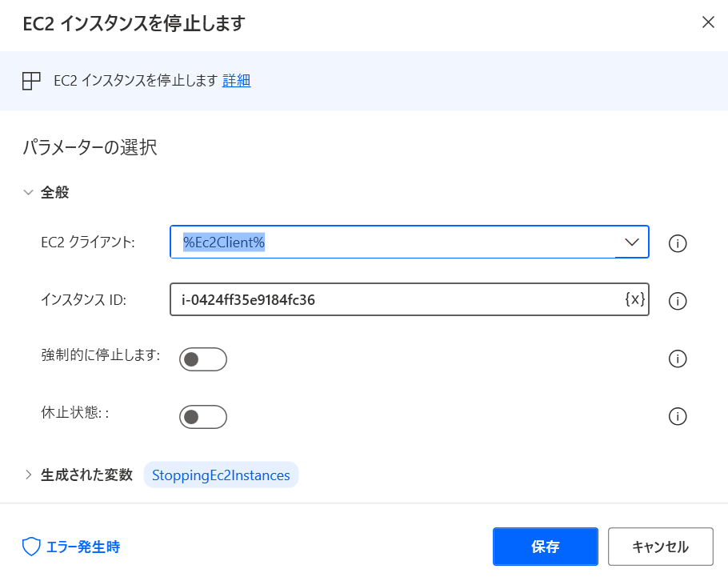Screen dimensions: 728x581
Task: Click the info icon beside EC2 クライアント
Action: click(678, 243)
